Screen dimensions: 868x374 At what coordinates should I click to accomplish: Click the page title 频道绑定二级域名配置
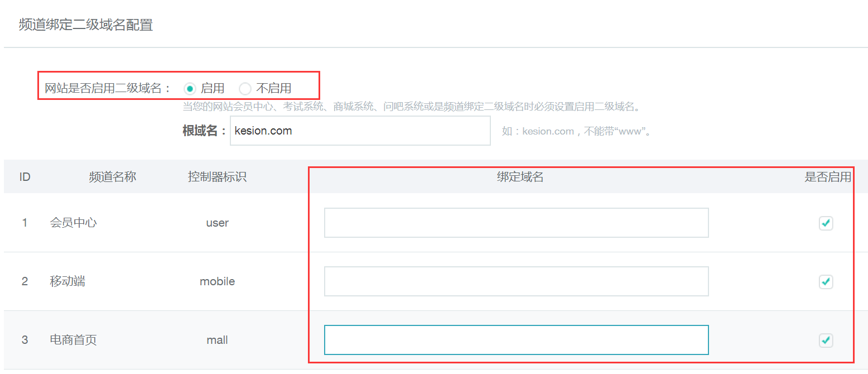(85, 25)
